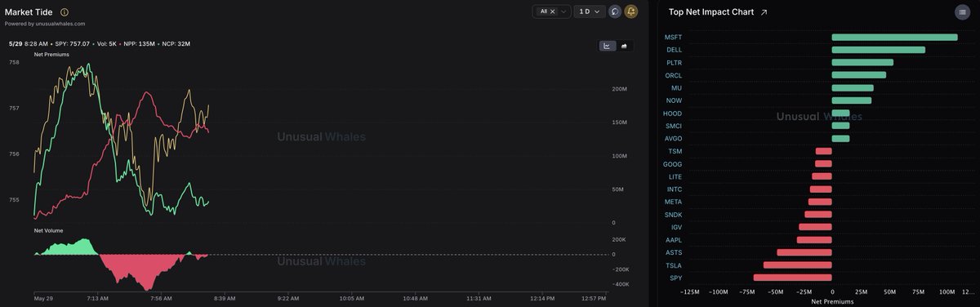
Task: Click the Market Tide heading text
Action: [29, 12]
